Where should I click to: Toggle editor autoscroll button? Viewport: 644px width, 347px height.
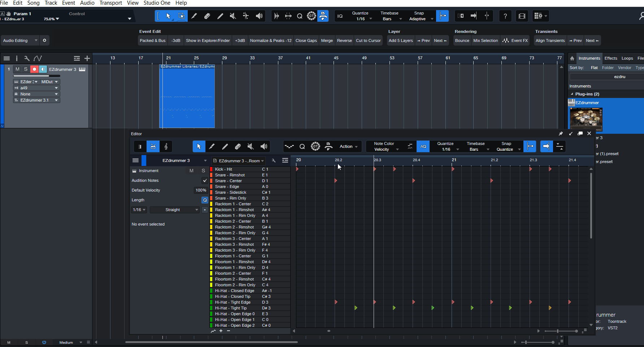(x=547, y=146)
